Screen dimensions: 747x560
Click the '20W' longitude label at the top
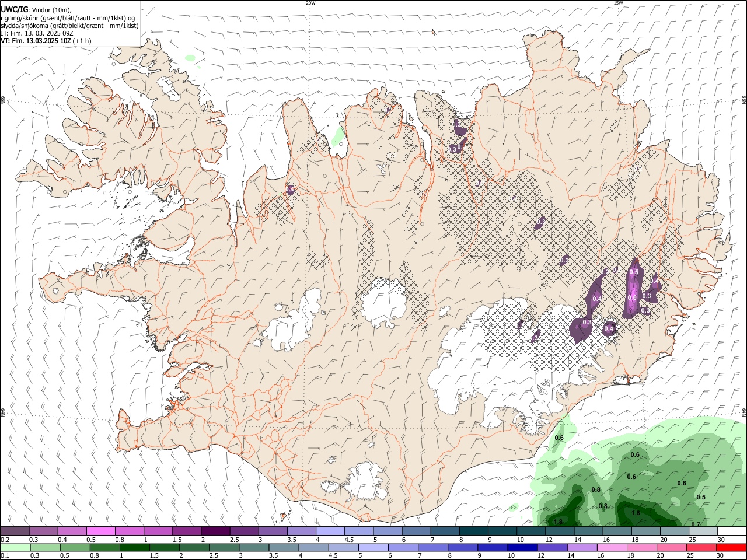tap(310, 3)
